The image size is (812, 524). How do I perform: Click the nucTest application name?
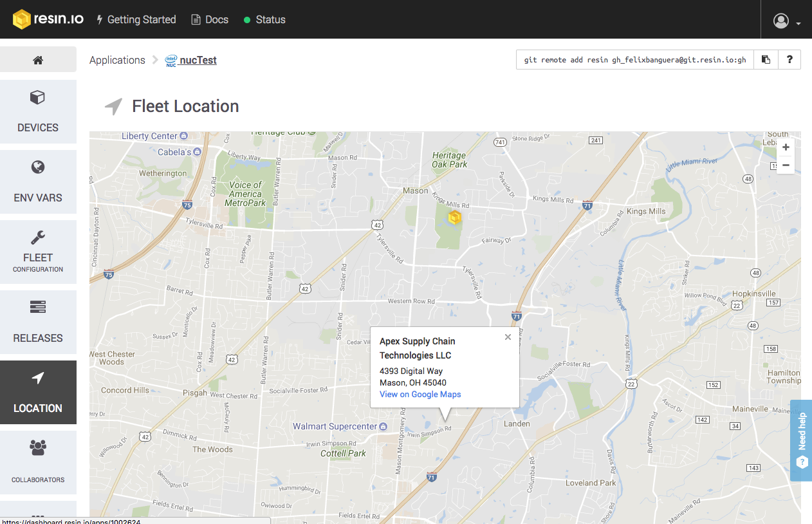(x=198, y=61)
